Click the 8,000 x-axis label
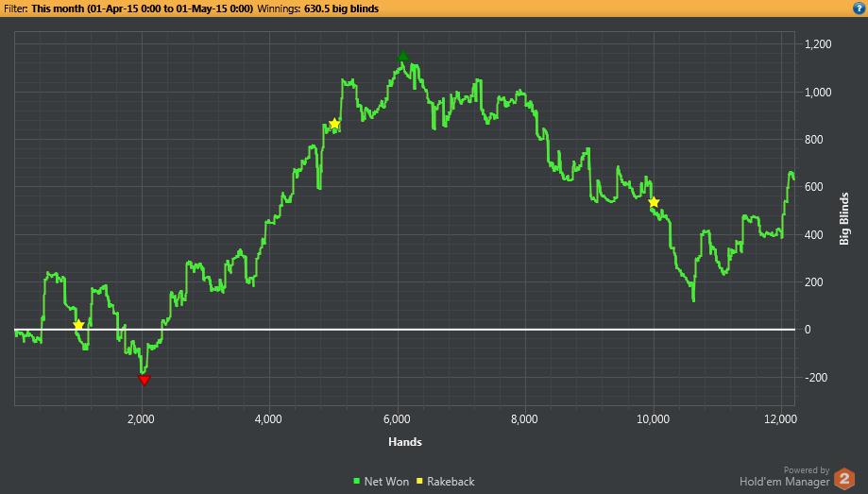The height and width of the screenshot is (494, 868). [524, 419]
